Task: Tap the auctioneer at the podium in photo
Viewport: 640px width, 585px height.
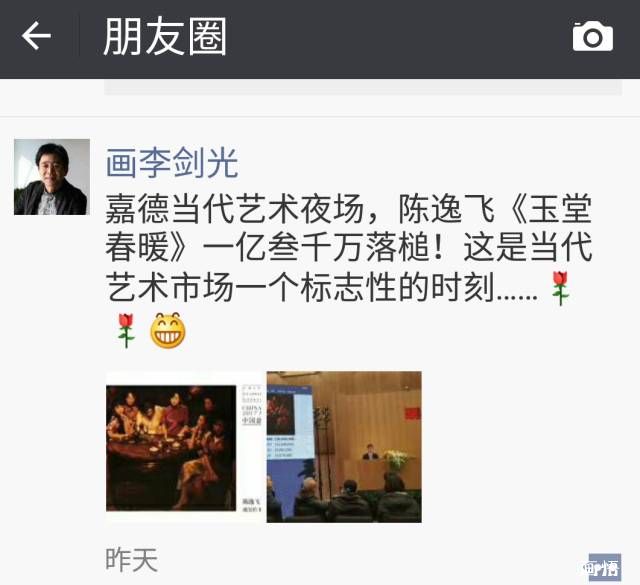Action: click(x=370, y=452)
